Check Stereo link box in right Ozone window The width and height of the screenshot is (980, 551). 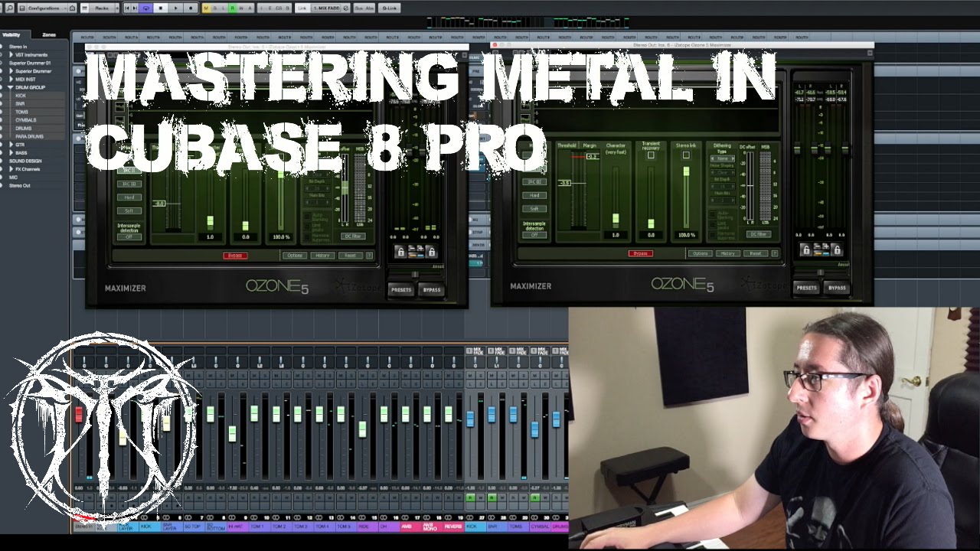[x=686, y=155]
